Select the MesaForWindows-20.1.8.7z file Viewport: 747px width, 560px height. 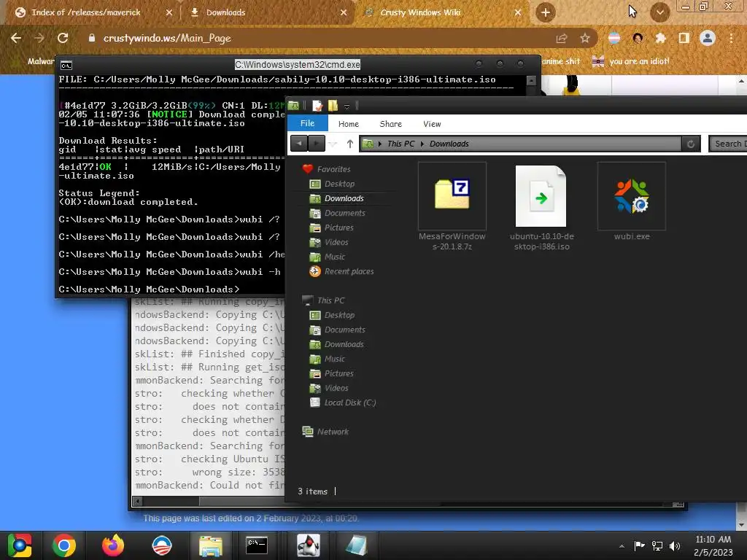(452, 206)
